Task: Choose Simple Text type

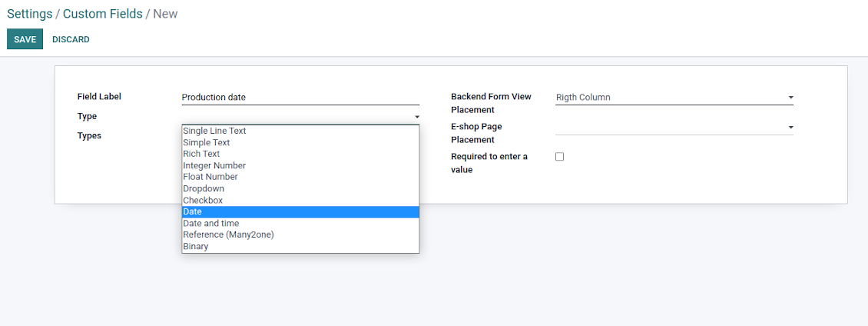Action: [207, 142]
